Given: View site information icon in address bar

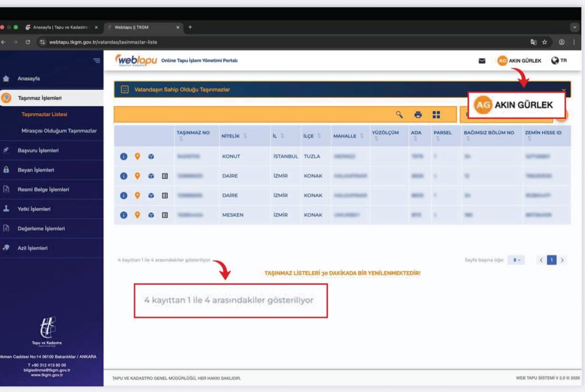Looking at the screenshot, I should click(42, 42).
